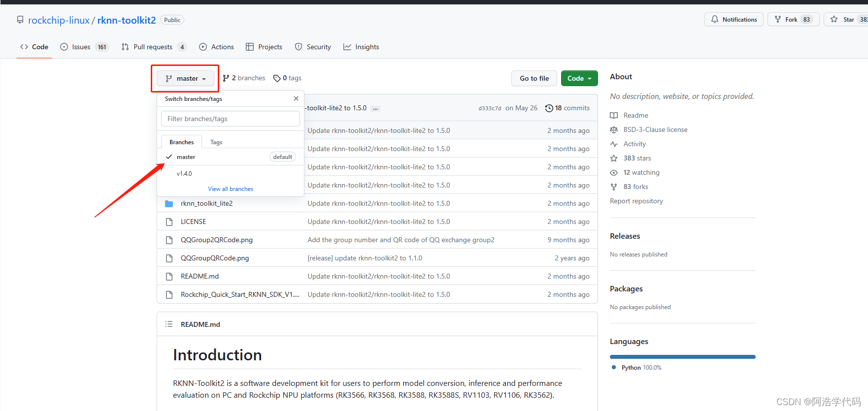Click the star icon next to 383 stars
Image resolution: width=868 pixels, height=411 pixels.
(x=614, y=158)
